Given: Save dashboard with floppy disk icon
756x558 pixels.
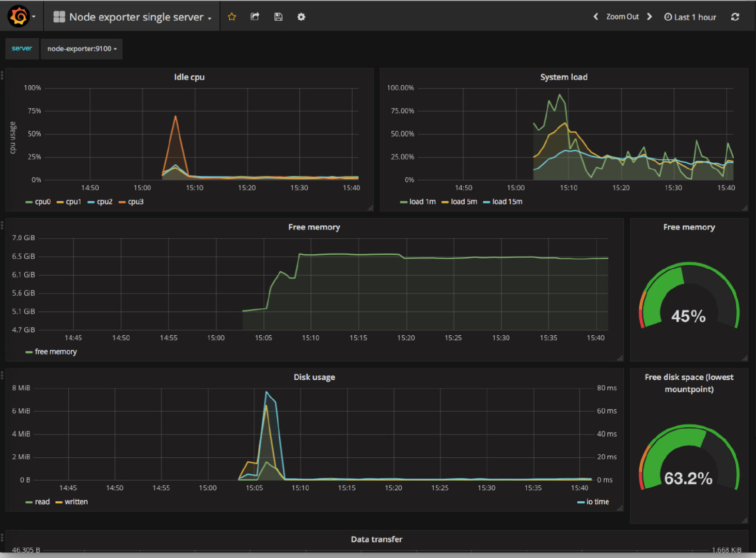Looking at the screenshot, I should pyautogui.click(x=278, y=17).
